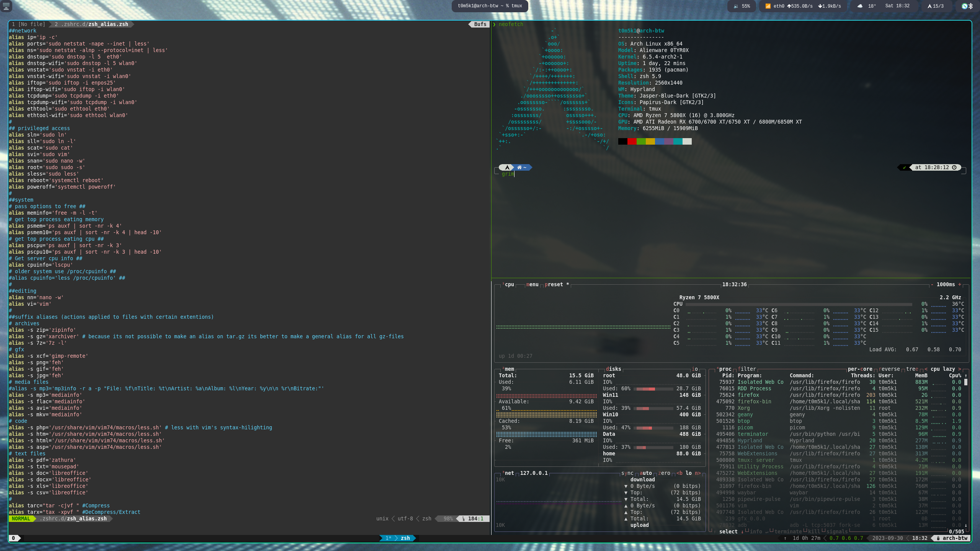Click the monitor icon in the top-left corner
The image size is (980, 551).
pyautogui.click(x=7, y=6)
